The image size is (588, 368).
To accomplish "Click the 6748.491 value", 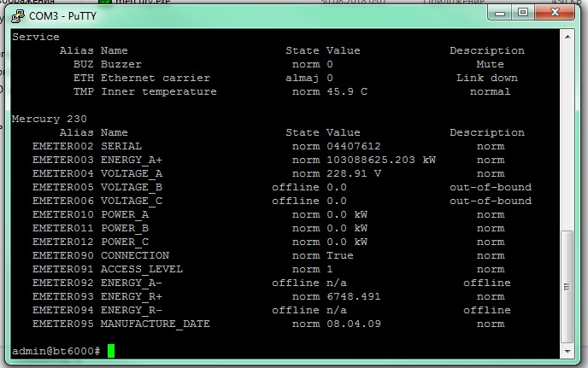I will click(354, 296).
